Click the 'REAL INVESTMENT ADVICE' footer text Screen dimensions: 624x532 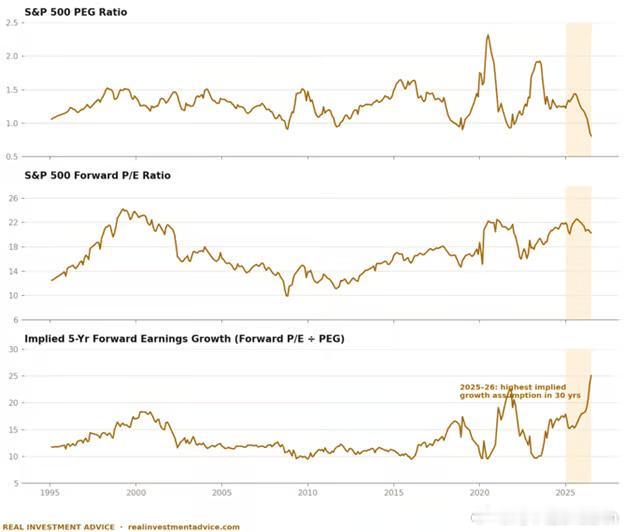58,527
